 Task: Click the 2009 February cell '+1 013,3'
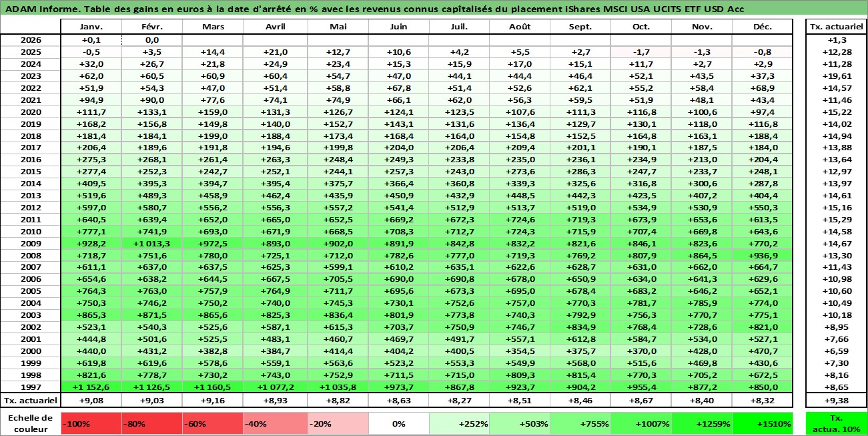coord(152,243)
